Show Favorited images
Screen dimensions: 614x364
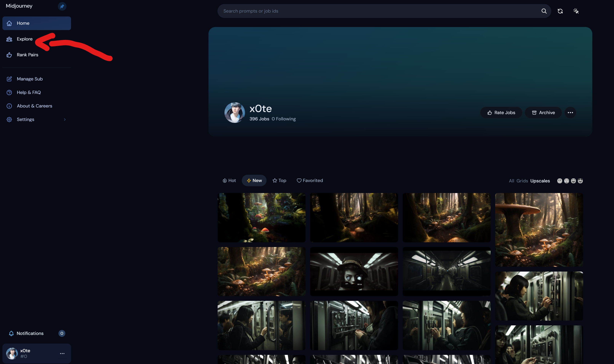[310, 180]
